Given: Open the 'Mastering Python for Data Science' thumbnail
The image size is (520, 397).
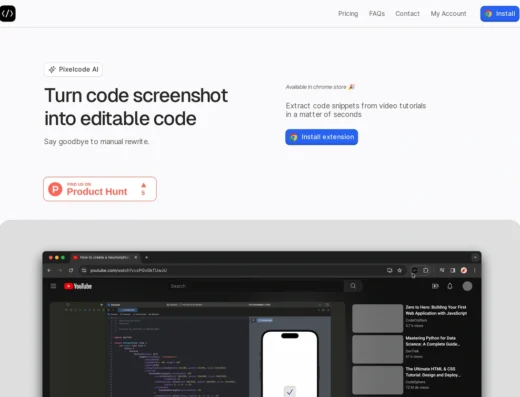Looking at the screenshot, I should click(378, 349).
